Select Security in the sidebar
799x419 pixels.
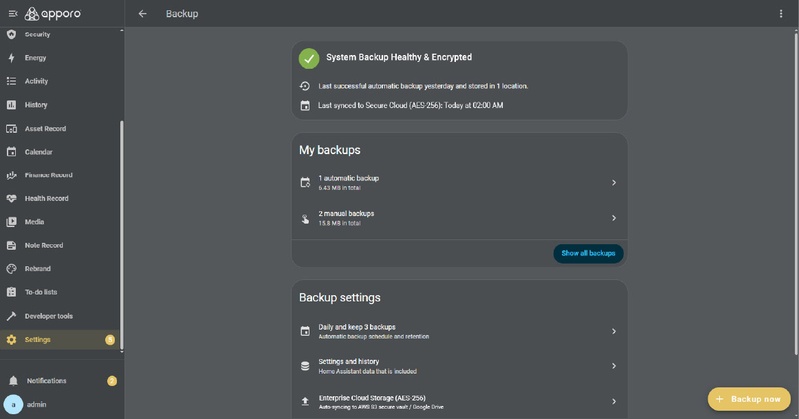coord(61,34)
